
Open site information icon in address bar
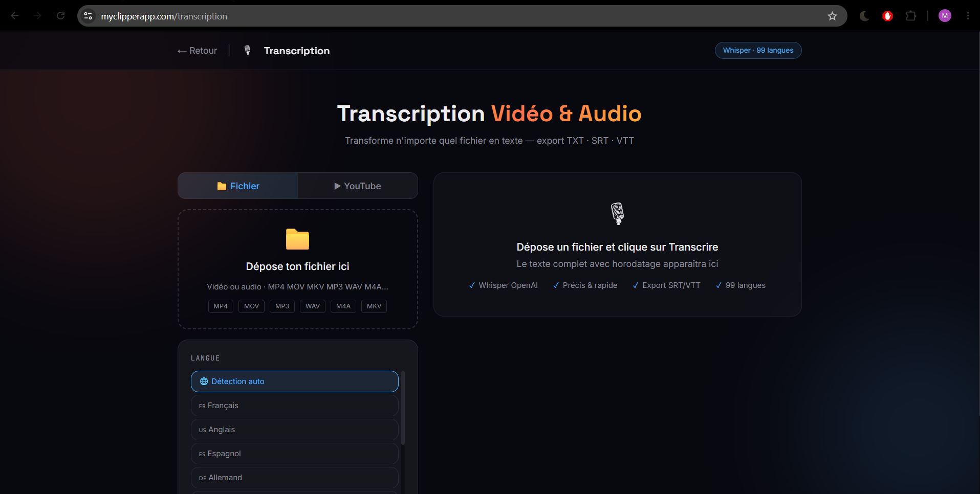(88, 16)
